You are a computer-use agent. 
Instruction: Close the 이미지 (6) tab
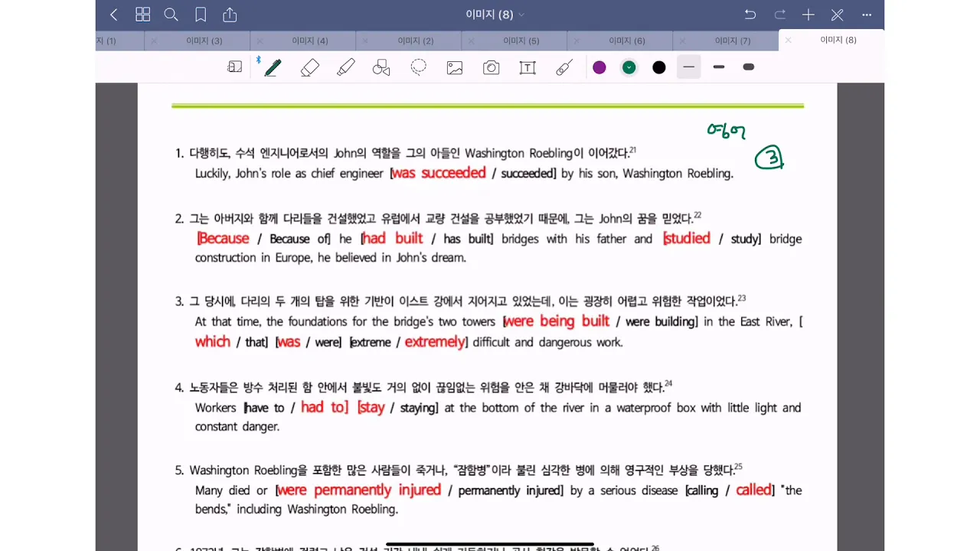pos(577,41)
